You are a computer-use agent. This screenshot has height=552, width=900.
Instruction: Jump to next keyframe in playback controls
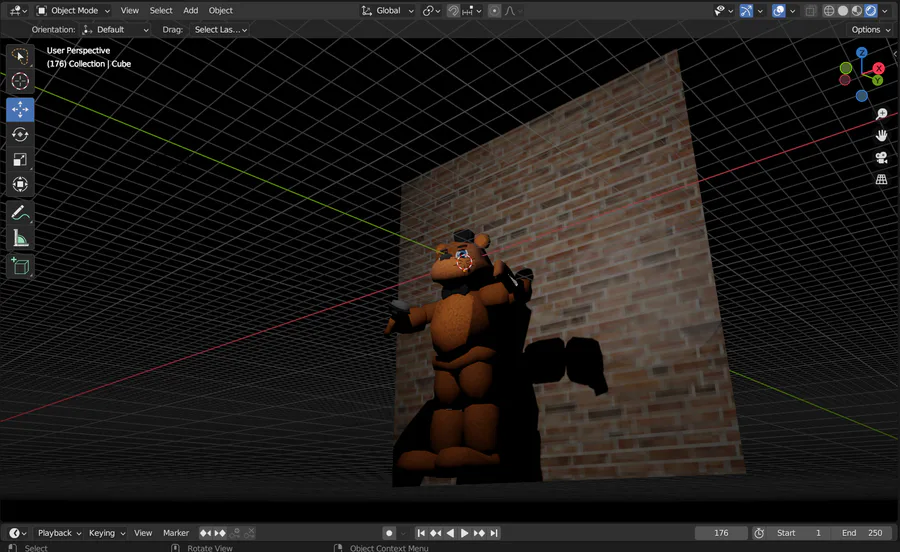click(479, 533)
